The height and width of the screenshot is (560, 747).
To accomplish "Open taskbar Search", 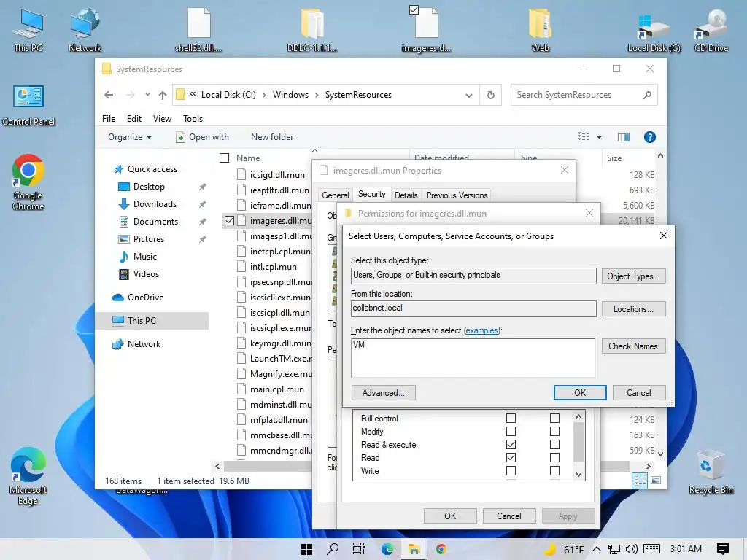I will (333, 549).
